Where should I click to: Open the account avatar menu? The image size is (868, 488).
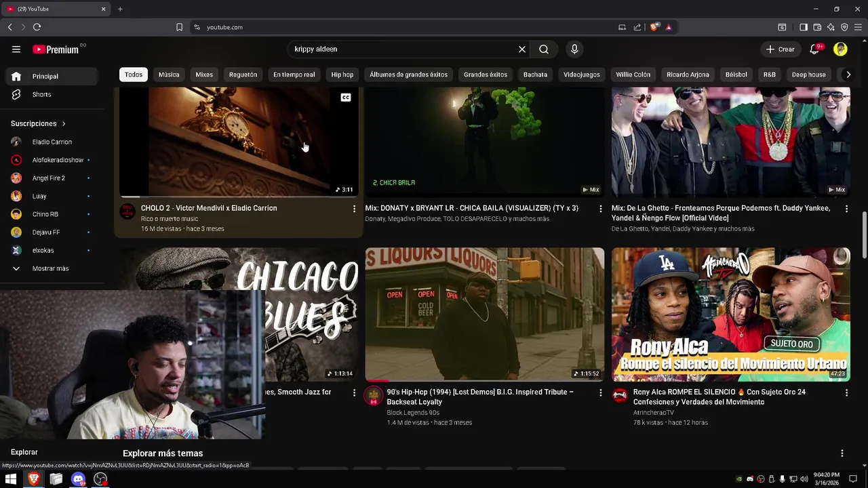(840, 49)
